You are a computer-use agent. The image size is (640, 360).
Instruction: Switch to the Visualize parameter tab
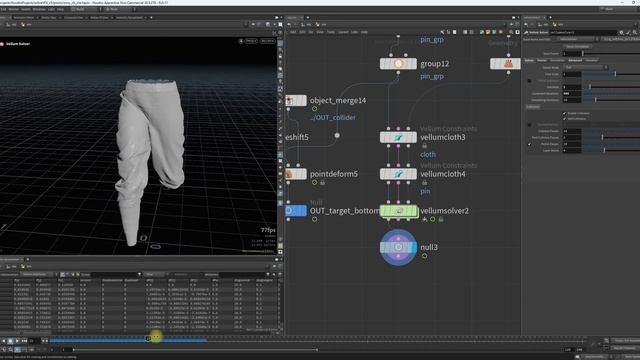click(591, 60)
